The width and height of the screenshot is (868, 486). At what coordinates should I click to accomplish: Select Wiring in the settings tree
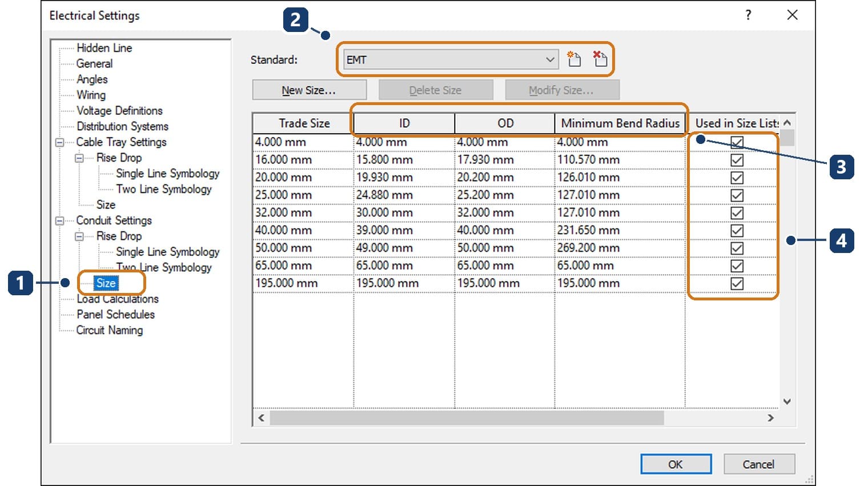(91, 95)
